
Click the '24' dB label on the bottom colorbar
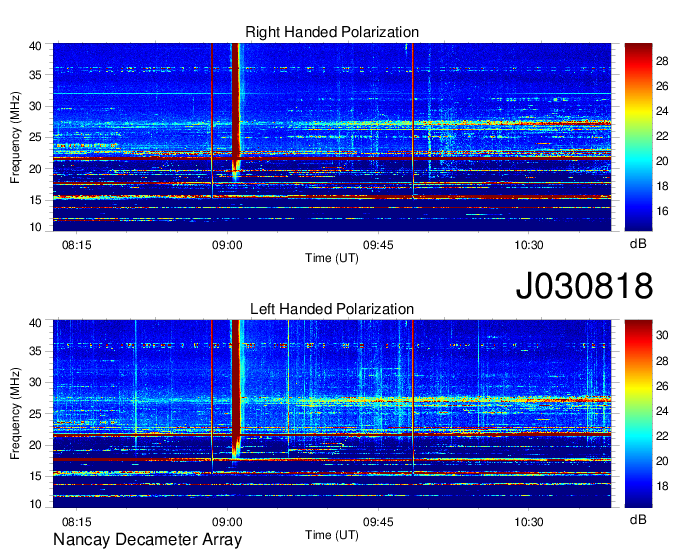[x=662, y=411]
